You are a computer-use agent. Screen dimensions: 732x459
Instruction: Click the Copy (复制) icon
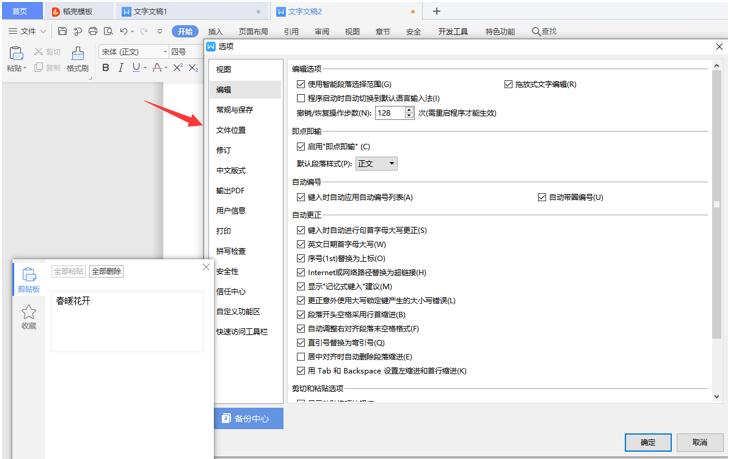(39, 67)
